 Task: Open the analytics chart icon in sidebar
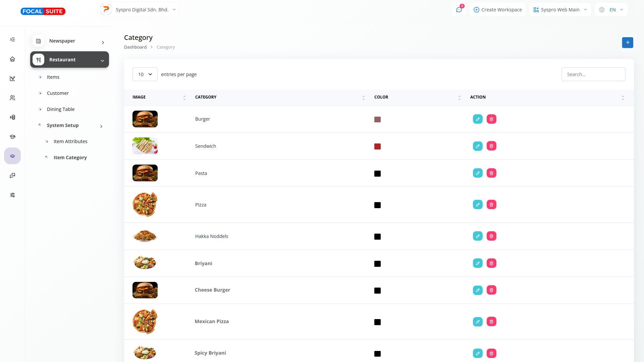[x=12, y=78]
